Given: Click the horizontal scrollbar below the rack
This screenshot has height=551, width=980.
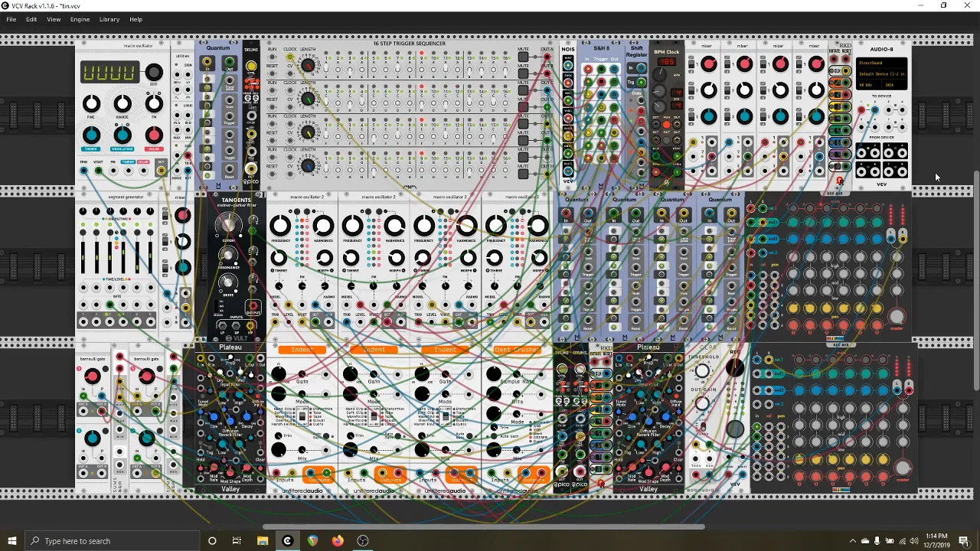Looking at the screenshot, I should 482,527.
